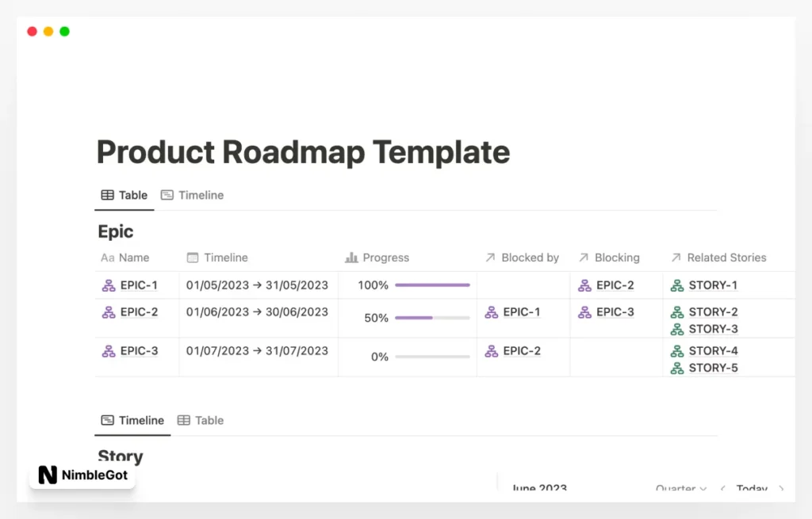Click the relation icon next to EPIC-1
Image resolution: width=812 pixels, height=519 pixels.
point(110,284)
